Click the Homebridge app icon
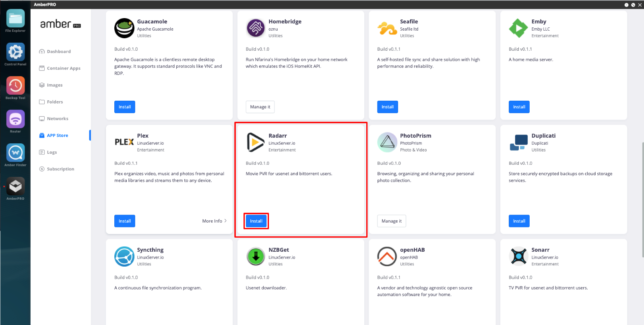This screenshot has width=644, height=325. [256, 28]
